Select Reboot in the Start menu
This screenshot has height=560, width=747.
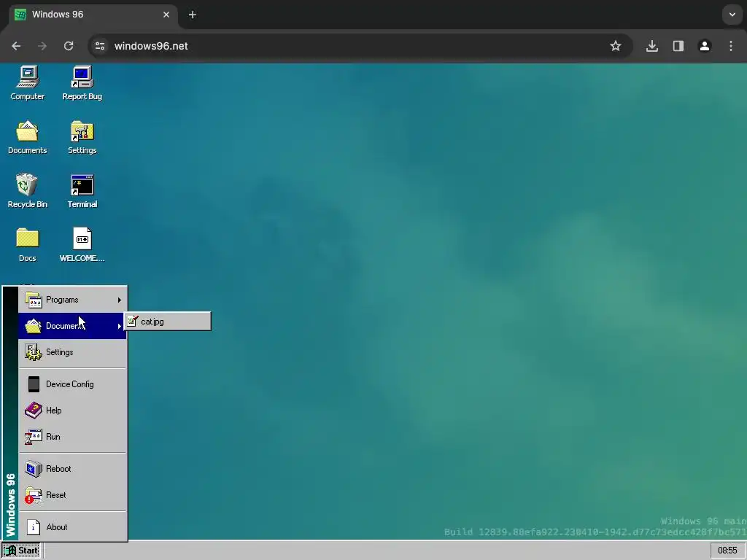(72, 469)
